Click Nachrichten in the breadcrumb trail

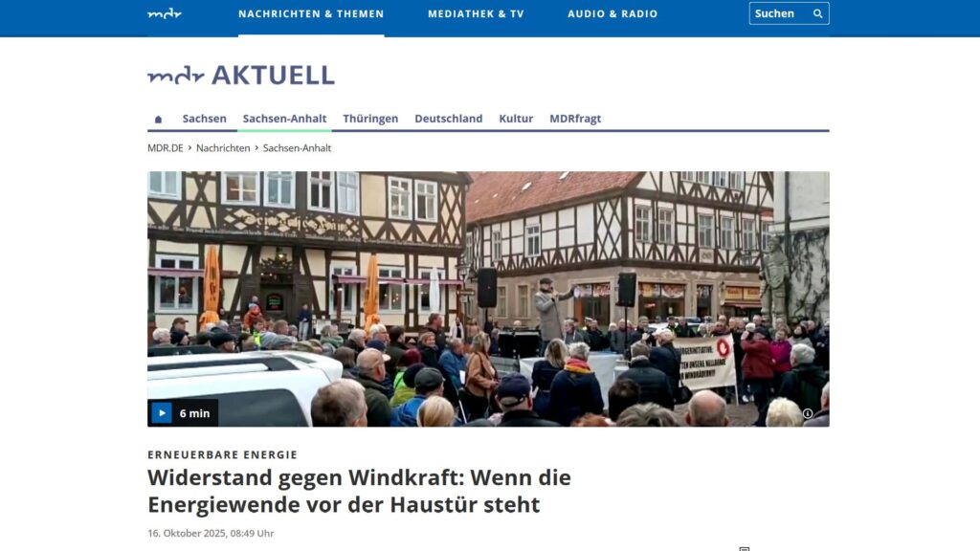coord(223,148)
